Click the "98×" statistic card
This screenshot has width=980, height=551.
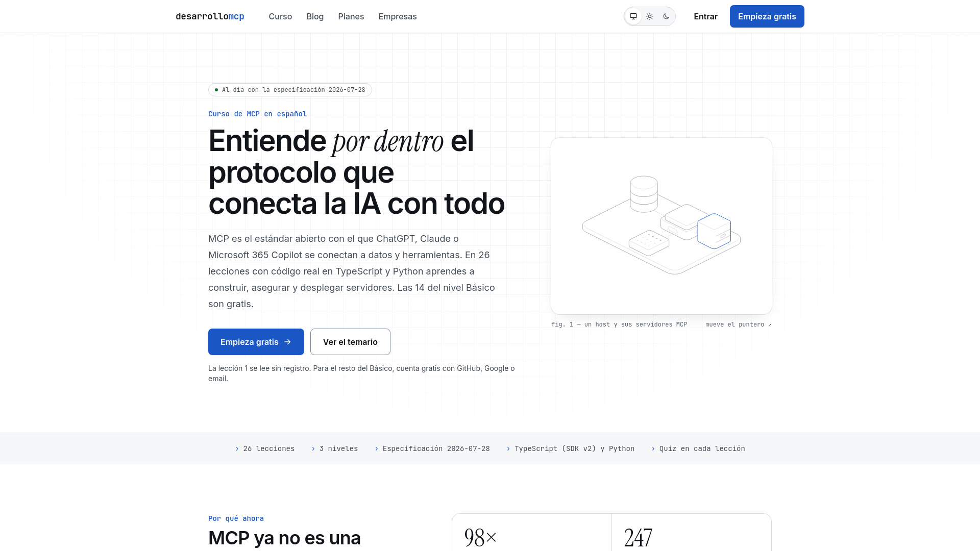[532, 532]
